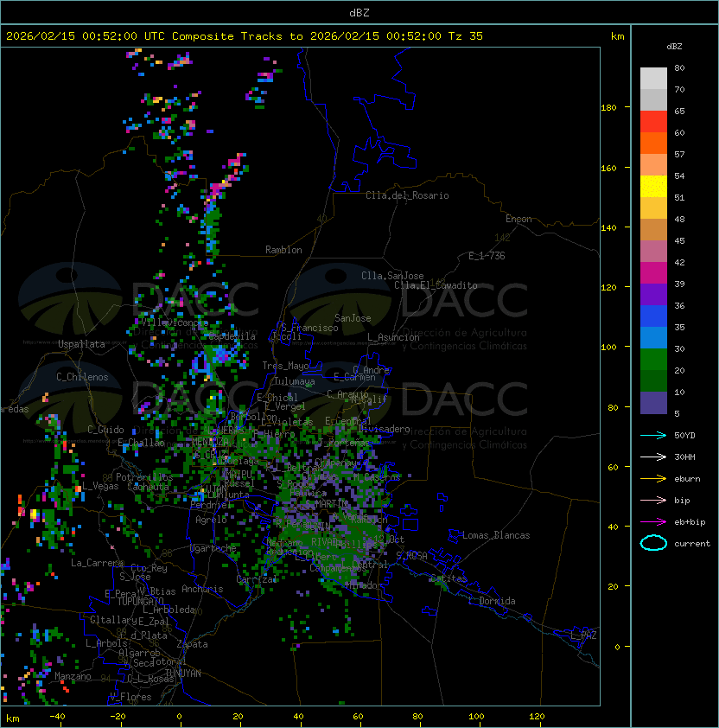Click the 'C_Guido' map label
Viewport: 719px width, 728px height.
105,430
